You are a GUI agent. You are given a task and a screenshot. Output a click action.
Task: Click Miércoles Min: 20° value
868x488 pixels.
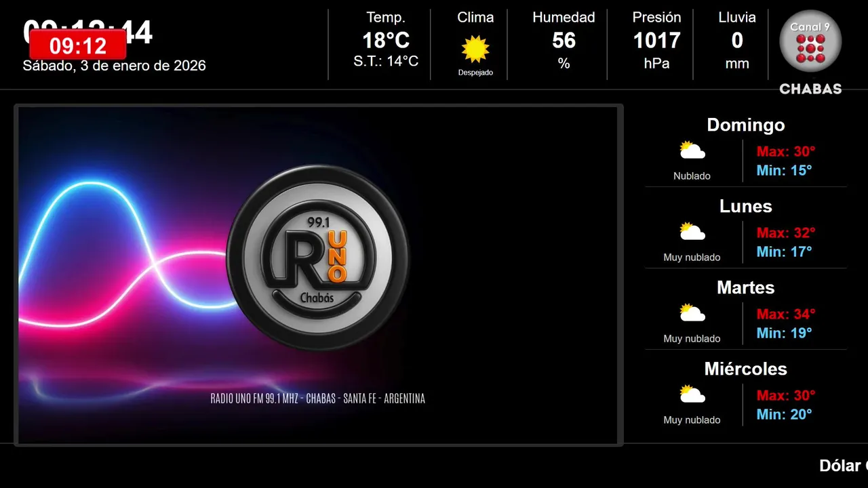(784, 414)
